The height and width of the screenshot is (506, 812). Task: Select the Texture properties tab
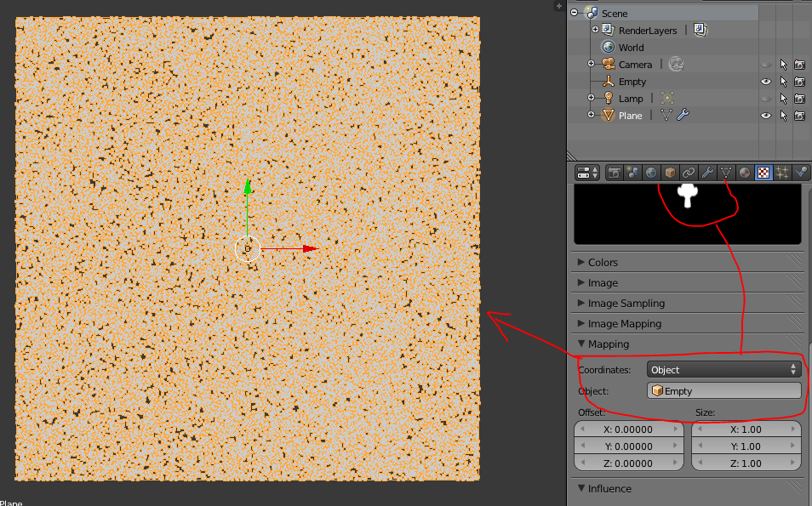(763, 173)
